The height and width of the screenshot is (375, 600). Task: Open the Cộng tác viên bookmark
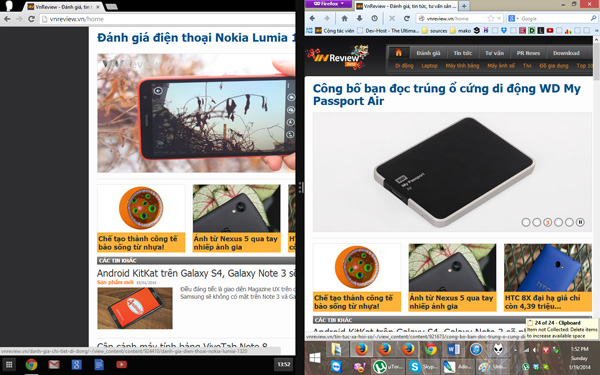335,30
